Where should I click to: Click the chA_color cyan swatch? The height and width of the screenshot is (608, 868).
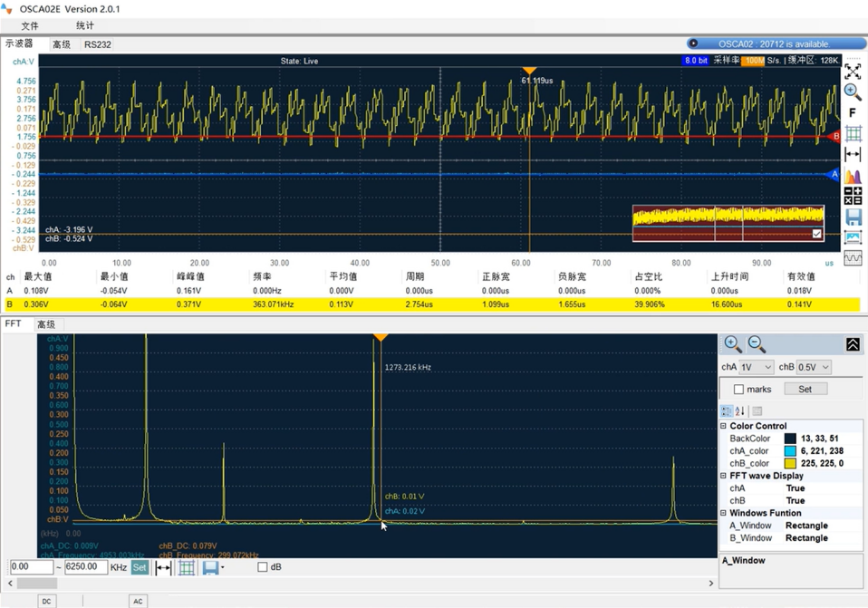[790, 450]
